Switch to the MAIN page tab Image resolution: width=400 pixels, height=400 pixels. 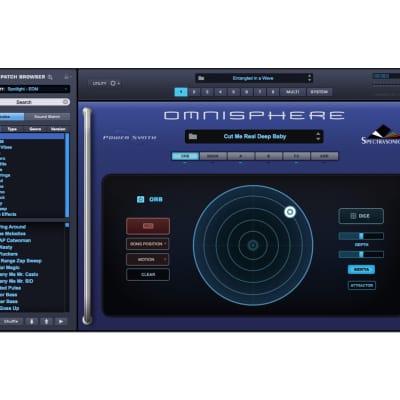(x=213, y=156)
